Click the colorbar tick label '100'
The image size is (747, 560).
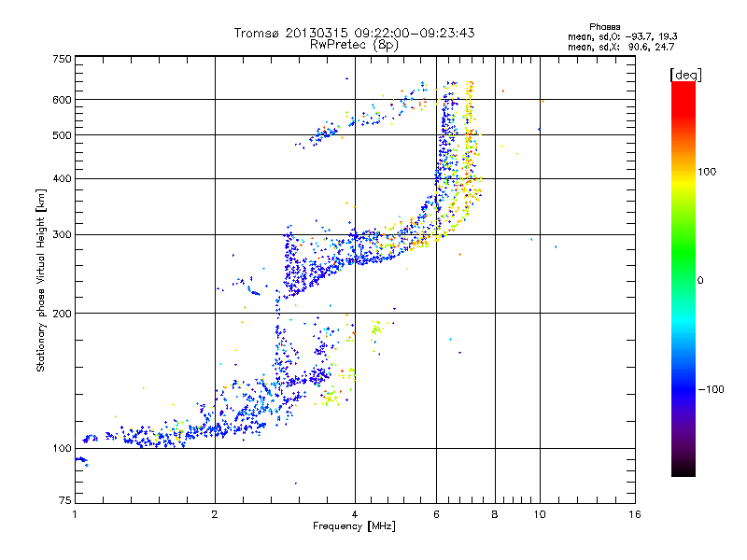coord(707,172)
